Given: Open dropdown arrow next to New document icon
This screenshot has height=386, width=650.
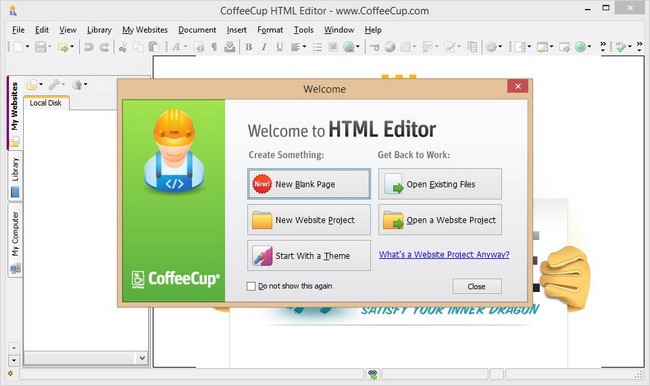Looking at the screenshot, I should point(27,46).
